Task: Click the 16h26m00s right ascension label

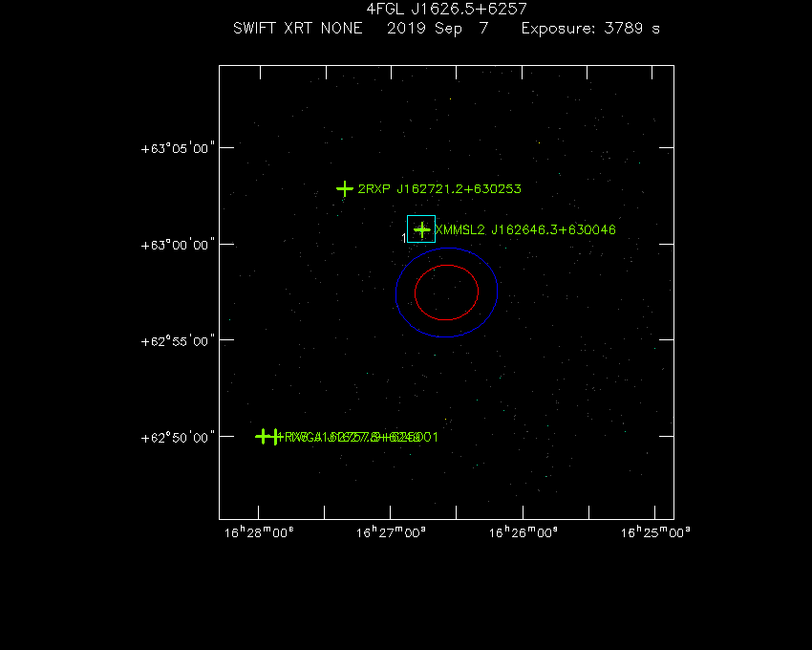Action: tap(524, 532)
